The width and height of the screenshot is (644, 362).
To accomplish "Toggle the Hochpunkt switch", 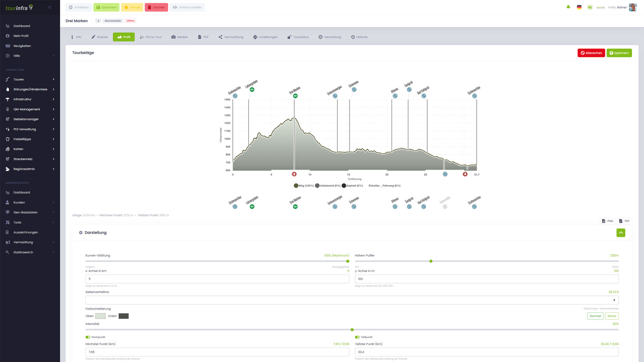I will coord(88,337).
